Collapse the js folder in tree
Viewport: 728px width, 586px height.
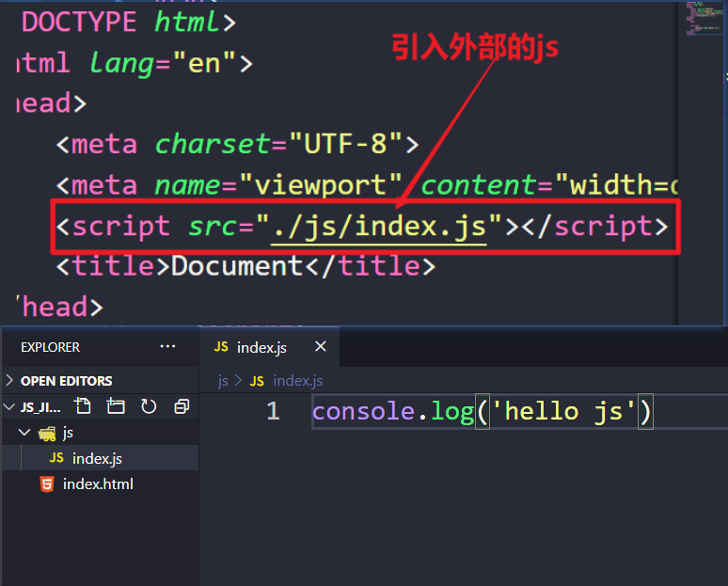tap(24, 433)
